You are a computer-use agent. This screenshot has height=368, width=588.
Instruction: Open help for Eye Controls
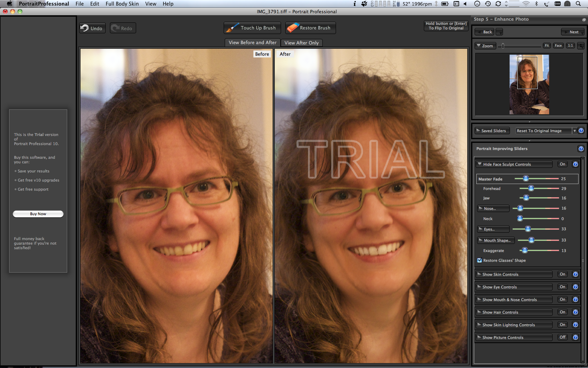click(575, 287)
